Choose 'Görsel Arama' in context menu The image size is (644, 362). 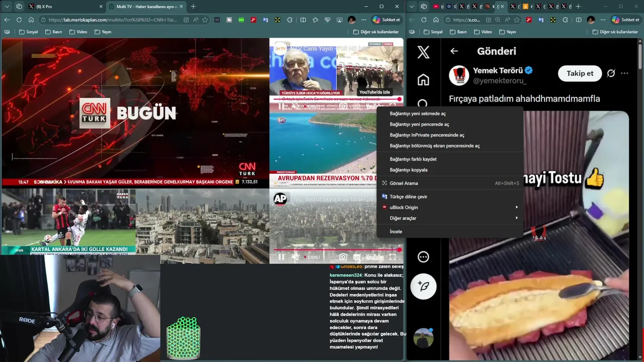[450, 183]
